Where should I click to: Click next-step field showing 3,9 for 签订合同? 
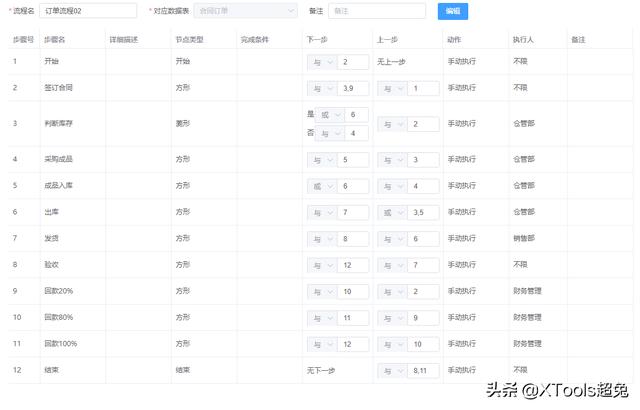click(353, 89)
